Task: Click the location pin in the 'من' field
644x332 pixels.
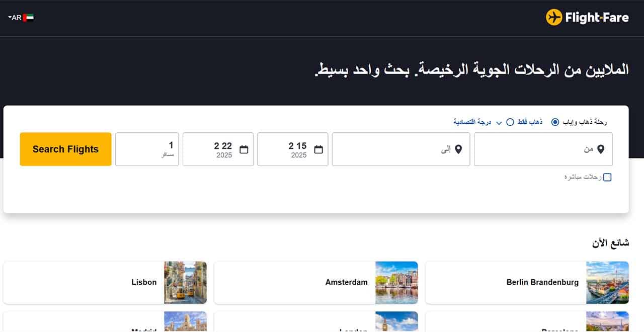Action: pyautogui.click(x=600, y=149)
